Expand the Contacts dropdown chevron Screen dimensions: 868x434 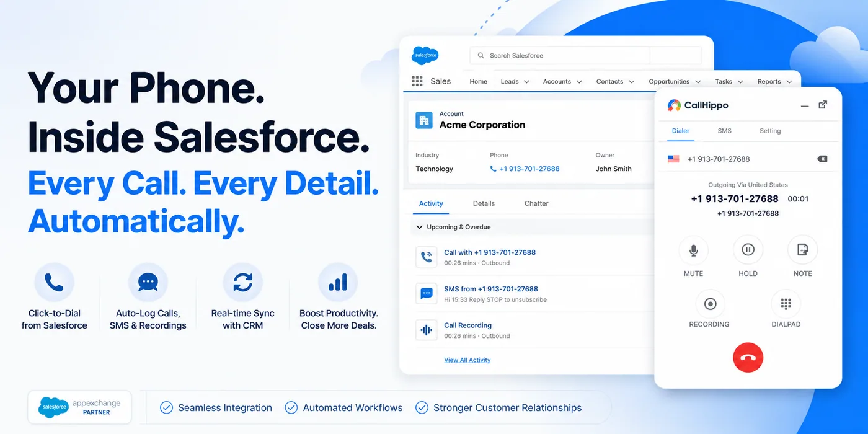click(x=632, y=82)
